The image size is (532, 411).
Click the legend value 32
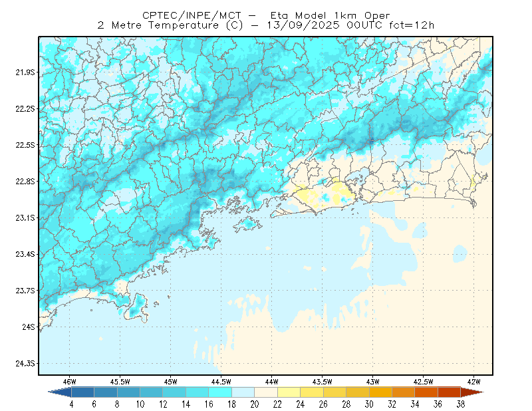click(392, 404)
